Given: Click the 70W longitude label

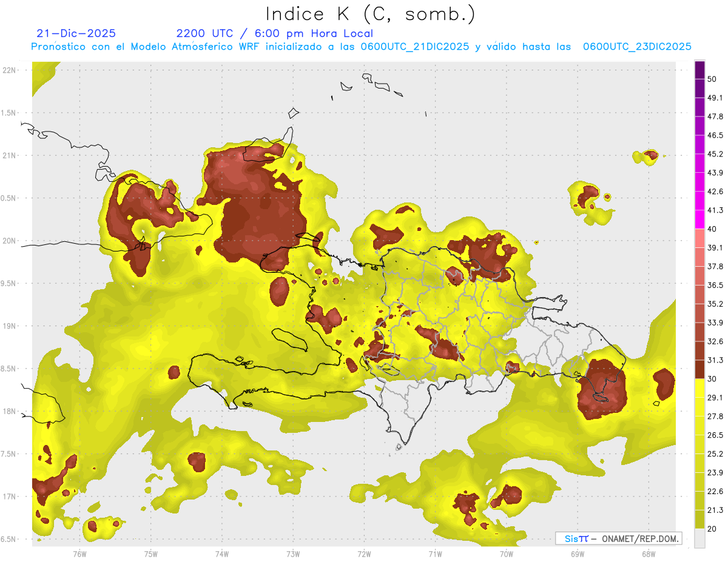Looking at the screenshot, I should 507,554.
